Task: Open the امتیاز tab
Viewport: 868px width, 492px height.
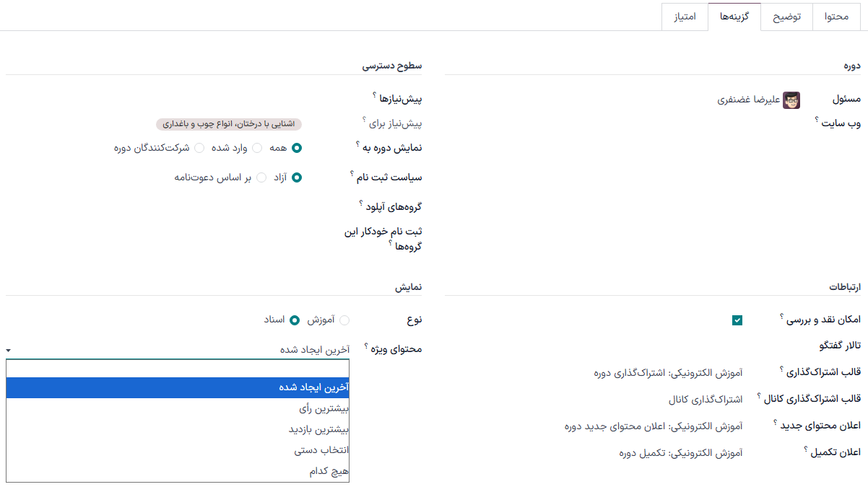Action: 685,16
